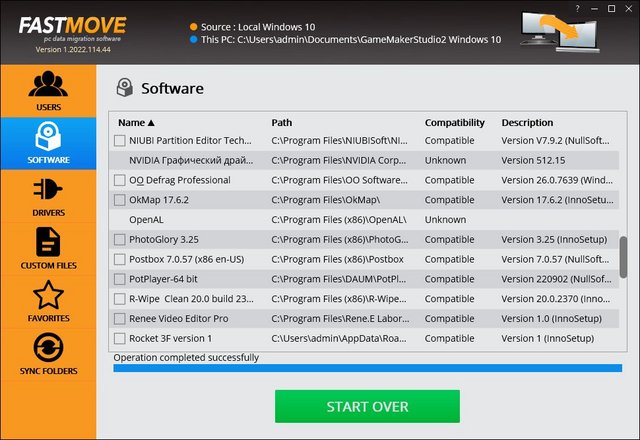This screenshot has height=440, width=640.
Task: Sort by the Name column header
Action: click(136, 122)
